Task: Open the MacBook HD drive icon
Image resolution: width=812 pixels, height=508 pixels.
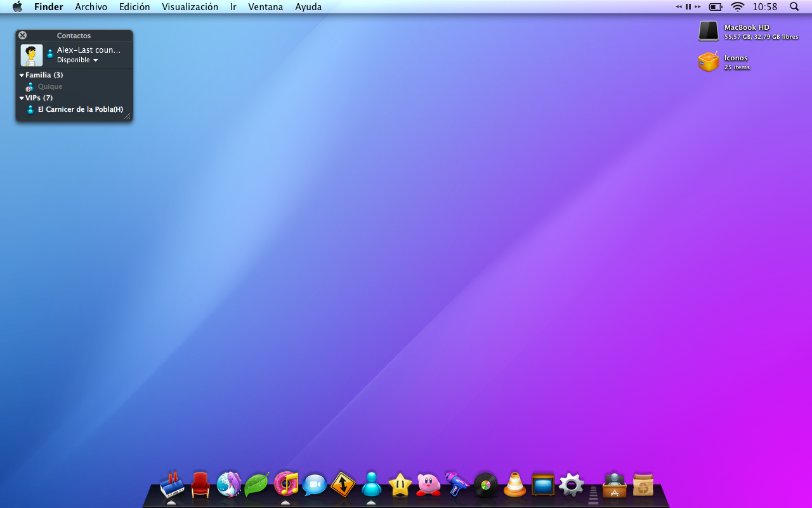Action: [x=709, y=31]
